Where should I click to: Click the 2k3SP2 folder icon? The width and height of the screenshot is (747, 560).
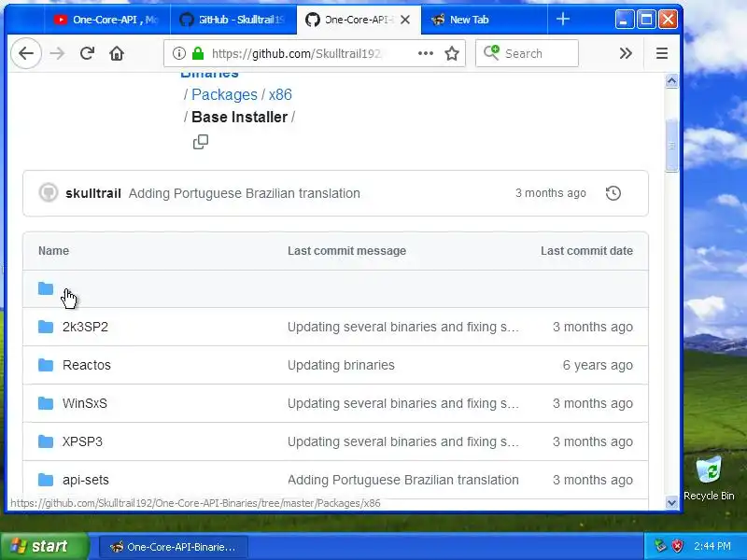tap(46, 327)
